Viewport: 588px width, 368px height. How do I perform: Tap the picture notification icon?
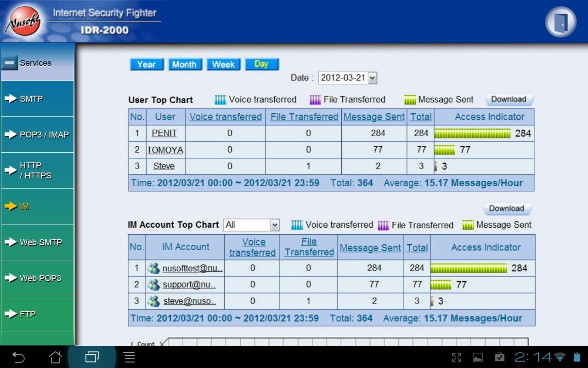pyautogui.click(x=478, y=357)
